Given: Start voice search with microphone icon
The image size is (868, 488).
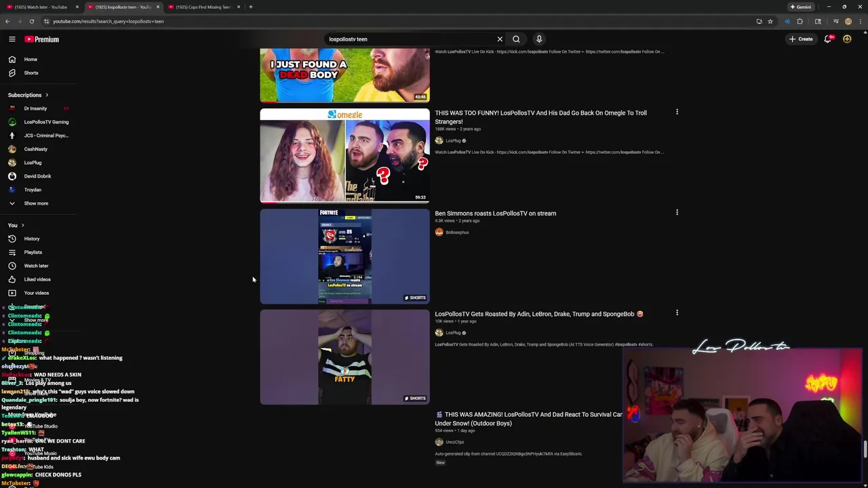Looking at the screenshot, I should [539, 39].
